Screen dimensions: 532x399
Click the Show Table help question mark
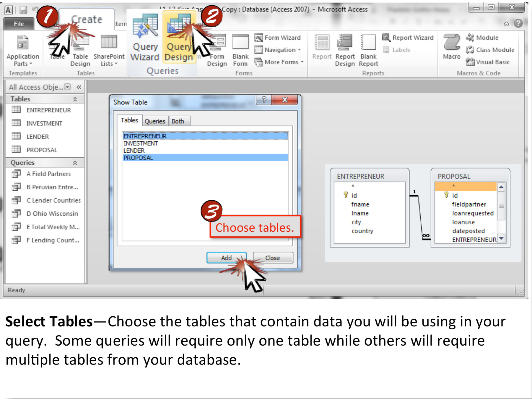pos(264,100)
